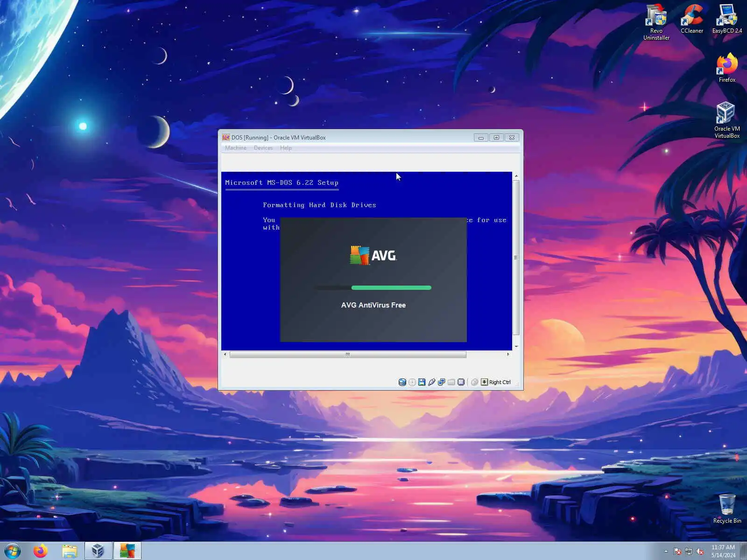Launch Firefox from the taskbar

(x=41, y=551)
